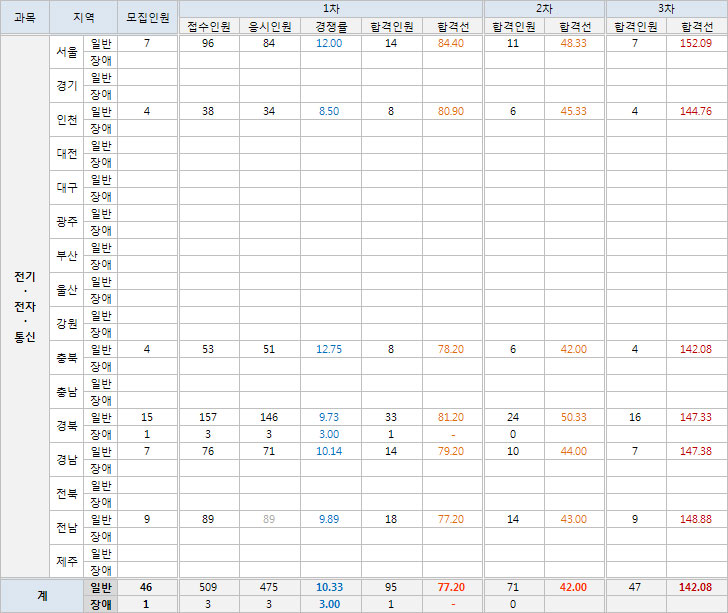
Task: Select the 전북 region cell
Action: tap(67, 493)
